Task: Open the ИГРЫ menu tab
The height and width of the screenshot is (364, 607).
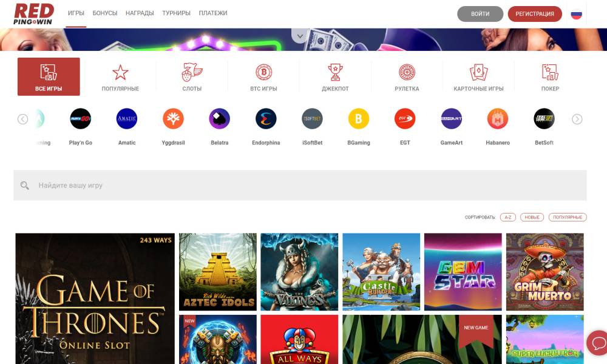Action: click(x=76, y=13)
